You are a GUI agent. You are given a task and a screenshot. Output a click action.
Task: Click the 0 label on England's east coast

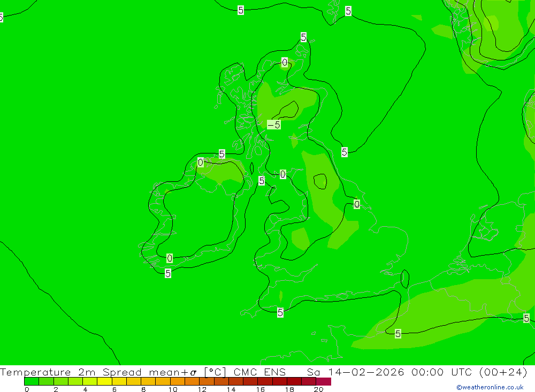click(356, 204)
